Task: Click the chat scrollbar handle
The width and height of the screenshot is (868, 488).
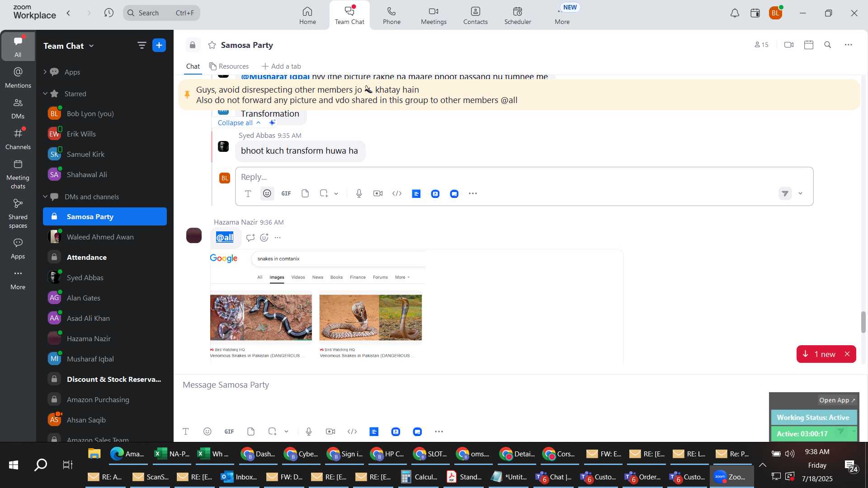Action: point(863,322)
